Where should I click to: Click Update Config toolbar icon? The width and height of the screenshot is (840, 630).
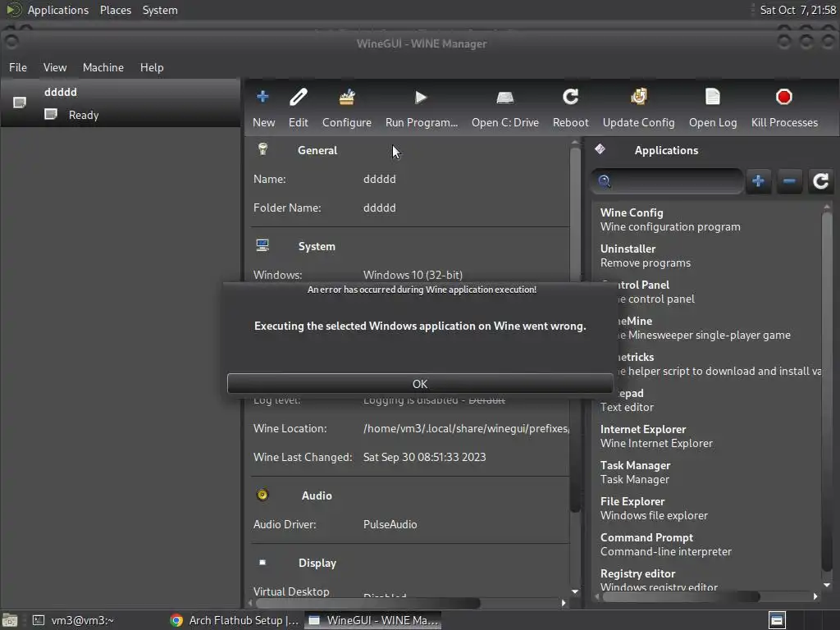[x=638, y=97]
